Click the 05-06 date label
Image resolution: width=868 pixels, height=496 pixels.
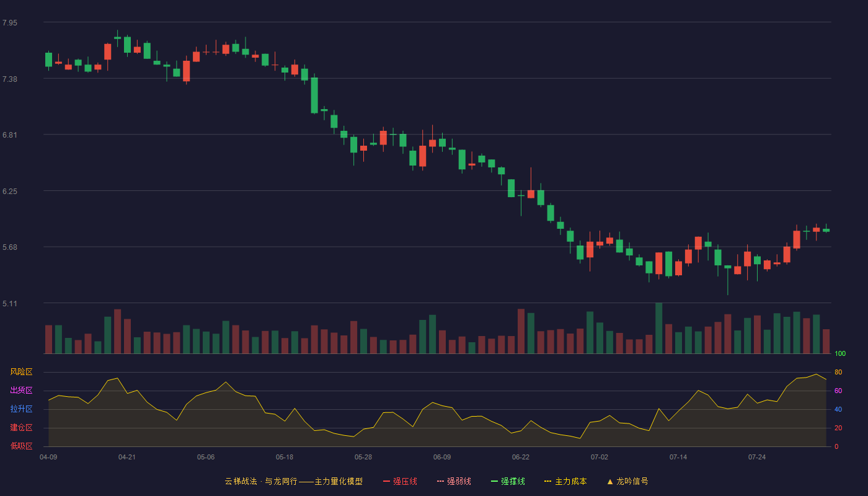(x=206, y=457)
